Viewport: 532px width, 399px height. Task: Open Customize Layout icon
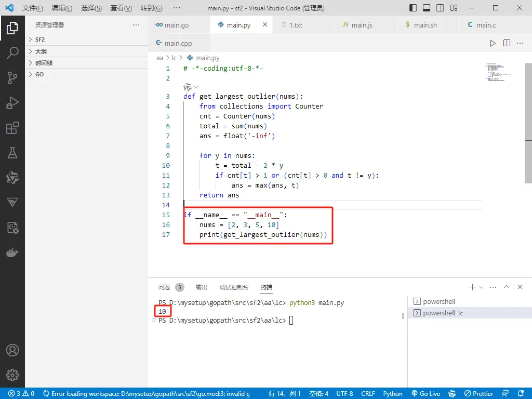pyautogui.click(x=454, y=8)
